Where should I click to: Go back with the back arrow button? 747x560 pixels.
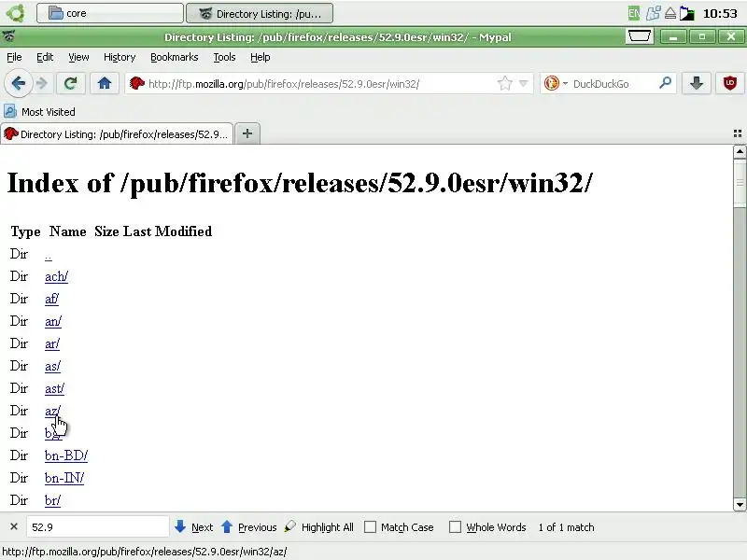(18, 84)
